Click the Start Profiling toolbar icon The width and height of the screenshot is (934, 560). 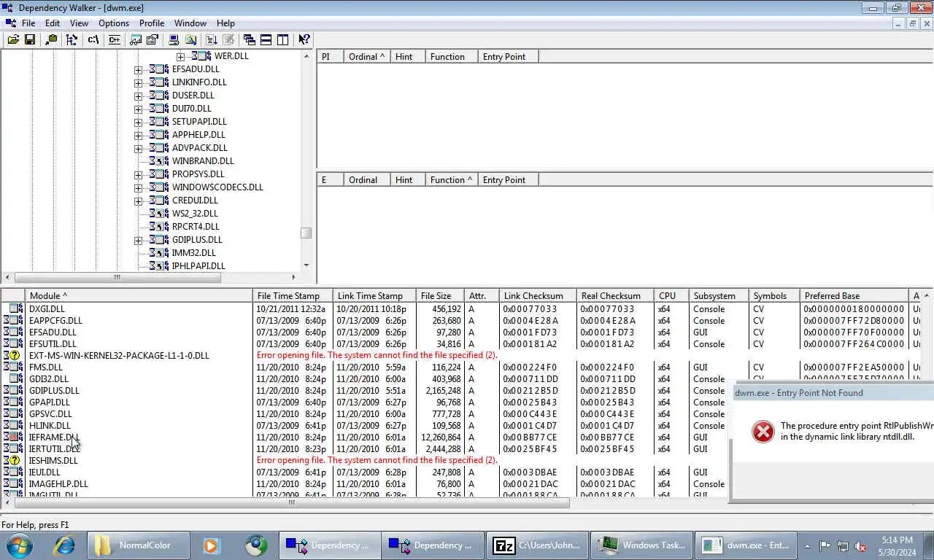[x=212, y=40]
